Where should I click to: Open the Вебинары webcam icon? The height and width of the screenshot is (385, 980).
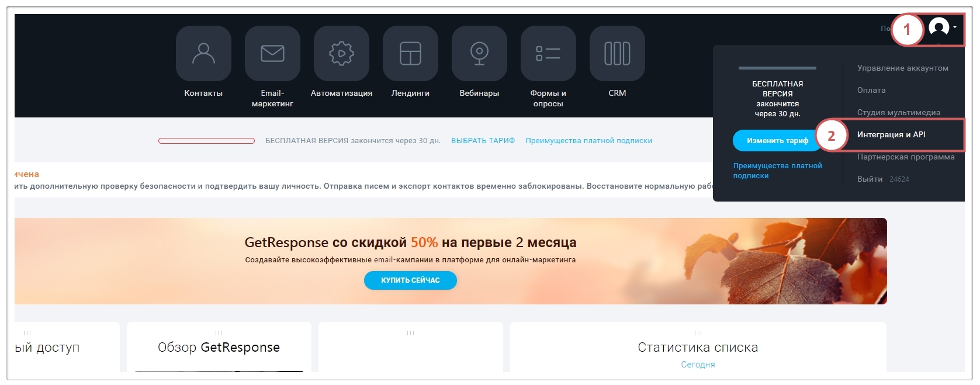coord(479,54)
